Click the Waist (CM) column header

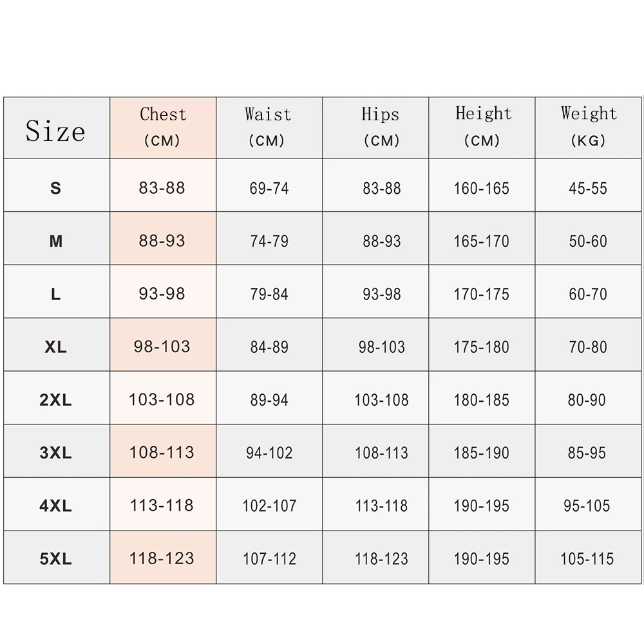tap(269, 128)
